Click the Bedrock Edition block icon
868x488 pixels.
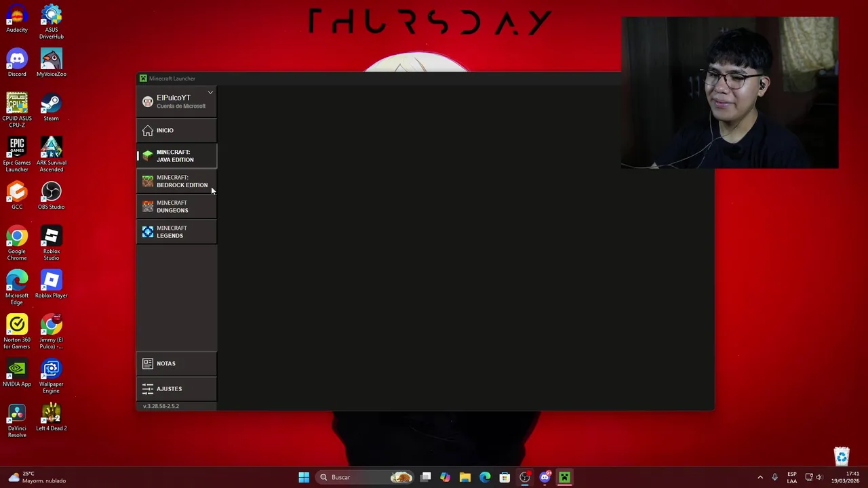[148, 181]
